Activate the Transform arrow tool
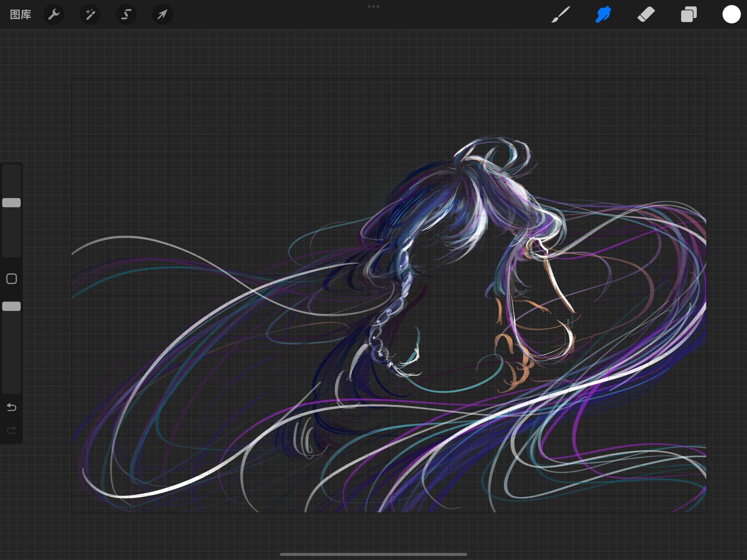 tap(162, 14)
